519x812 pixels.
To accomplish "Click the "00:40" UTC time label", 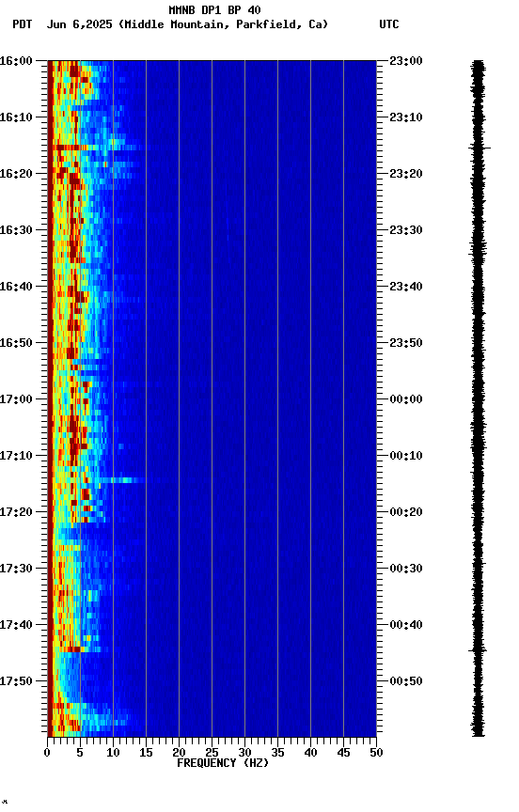I will tap(406, 625).
